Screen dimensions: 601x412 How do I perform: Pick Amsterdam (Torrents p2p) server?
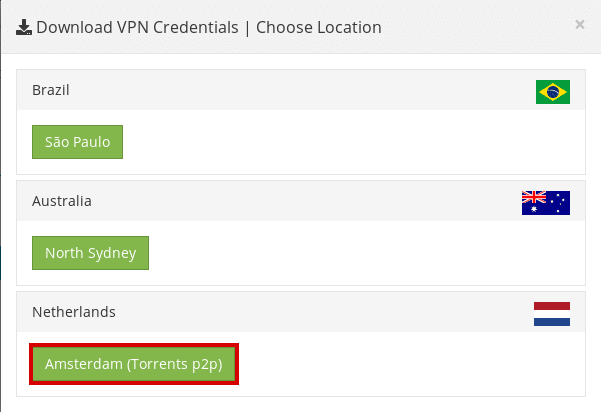point(134,364)
